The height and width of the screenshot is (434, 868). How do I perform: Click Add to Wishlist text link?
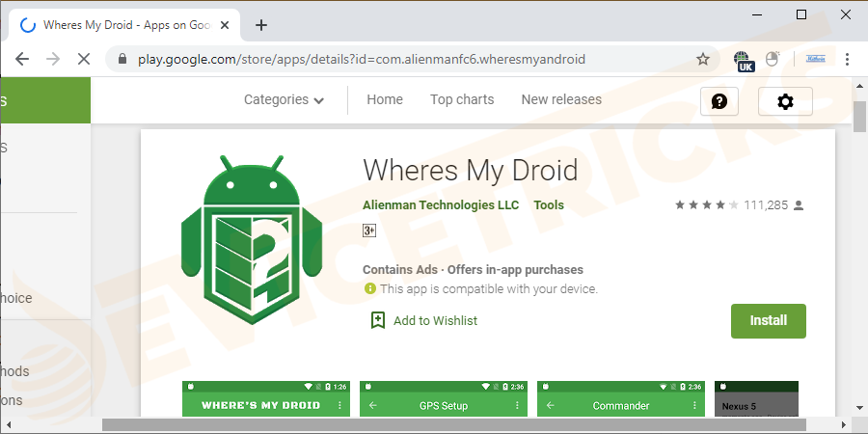[x=435, y=320]
